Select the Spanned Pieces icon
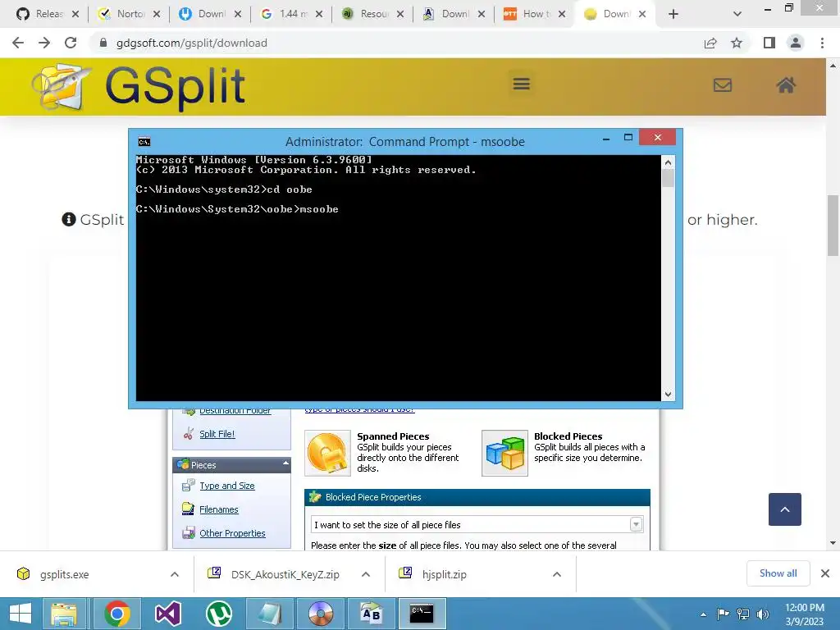This screenshot has width=840, height=630. (327, 453)
